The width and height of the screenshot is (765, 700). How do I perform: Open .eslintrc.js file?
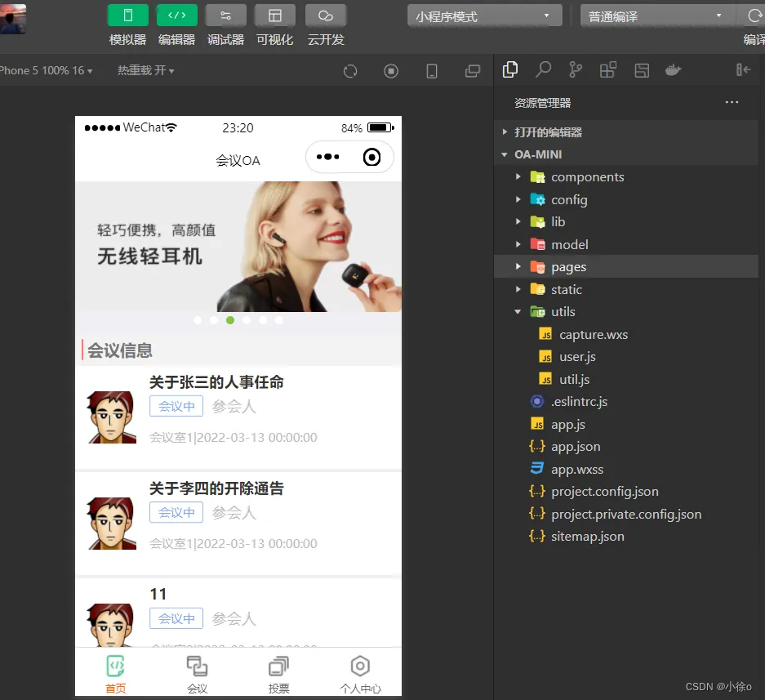(626, 401)
